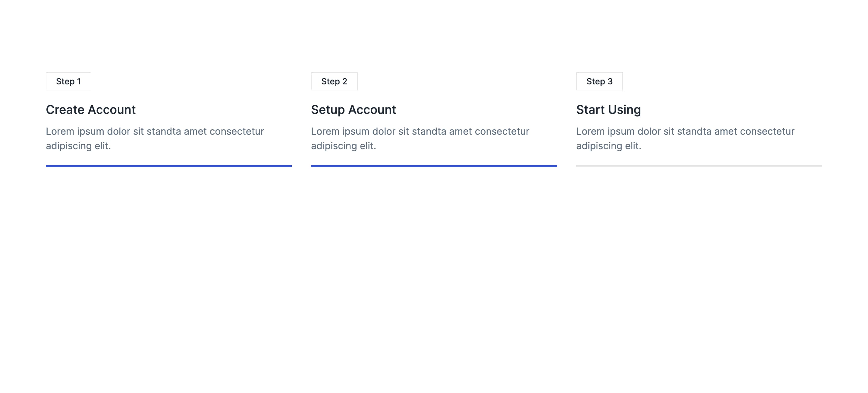Click the Step 3 badge icon
The height and width of the screenshot is (393, 868).
tap(599, 81)
